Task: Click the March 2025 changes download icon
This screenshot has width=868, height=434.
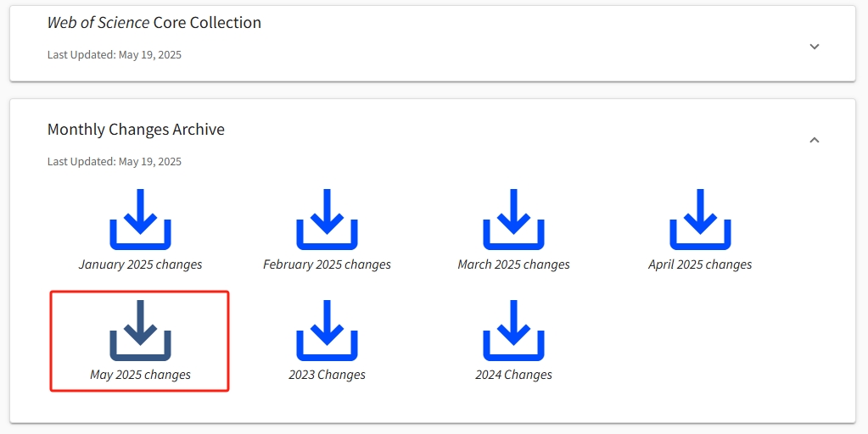Action: (513, 219)
